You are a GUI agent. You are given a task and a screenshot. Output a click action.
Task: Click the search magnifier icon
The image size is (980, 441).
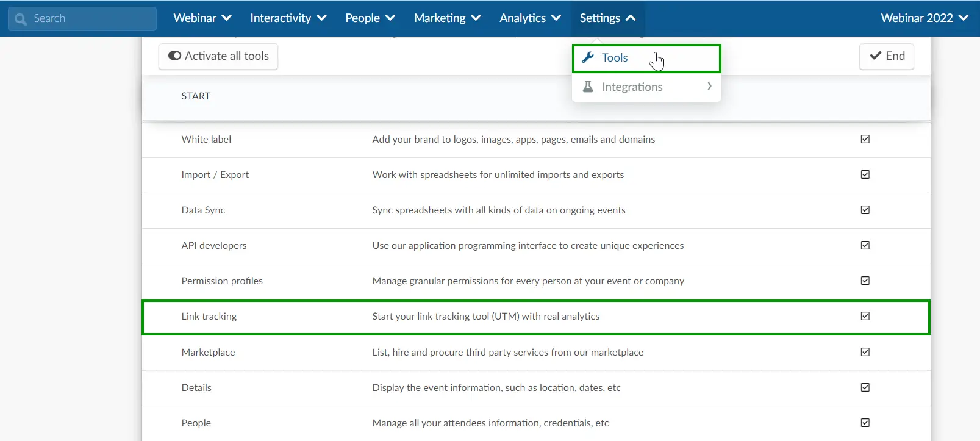coord(21,19)
